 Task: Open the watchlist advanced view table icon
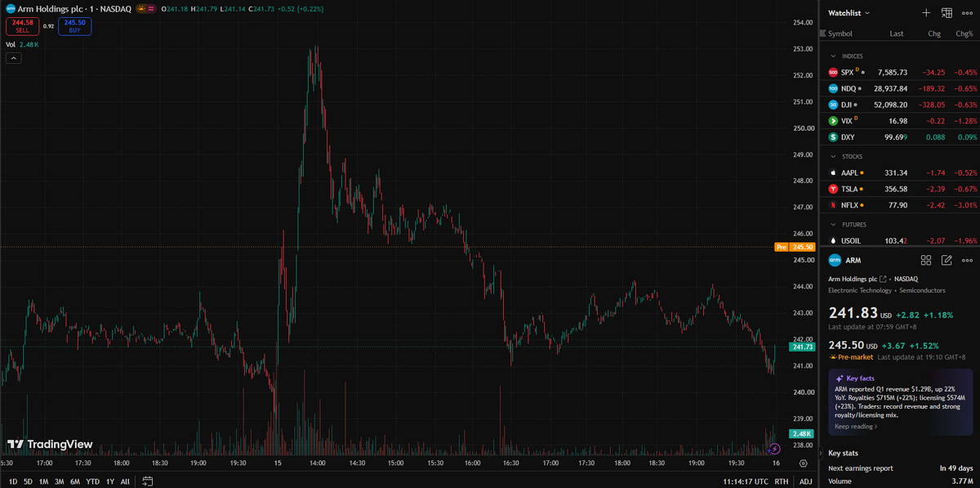[947, 12]
